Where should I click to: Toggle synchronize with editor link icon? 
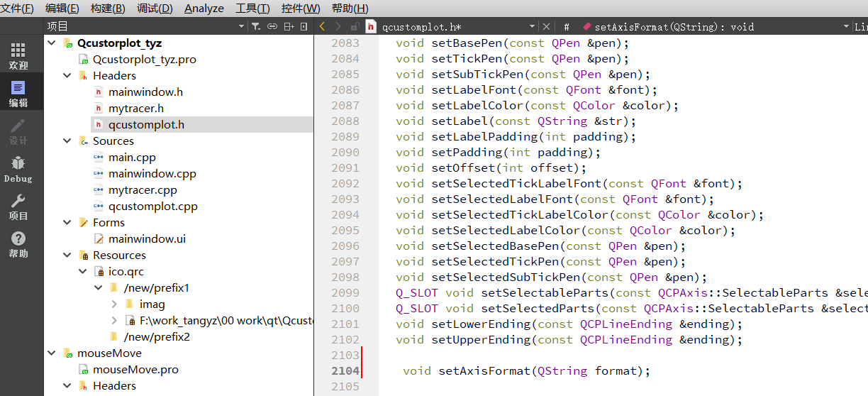272,26
